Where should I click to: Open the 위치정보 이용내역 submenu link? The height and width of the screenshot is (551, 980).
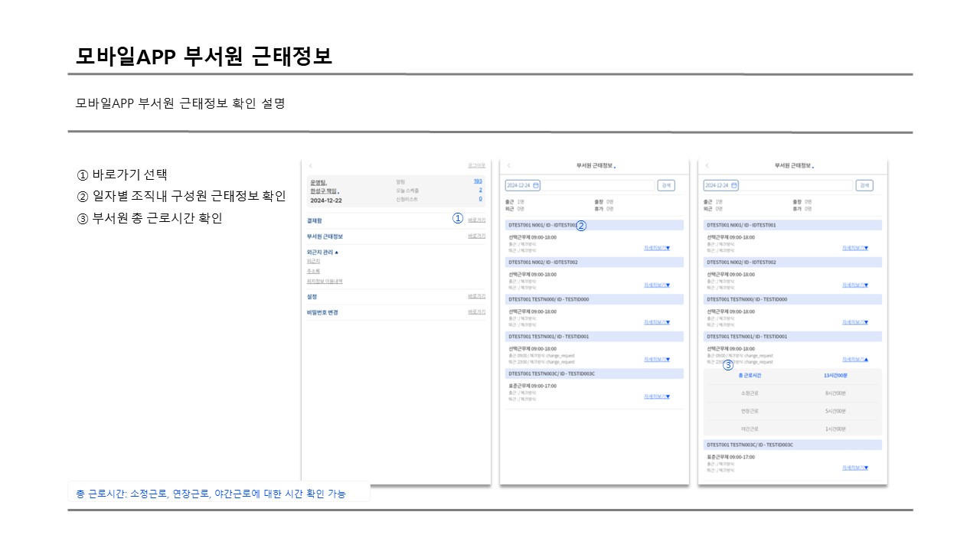point(324,281)
